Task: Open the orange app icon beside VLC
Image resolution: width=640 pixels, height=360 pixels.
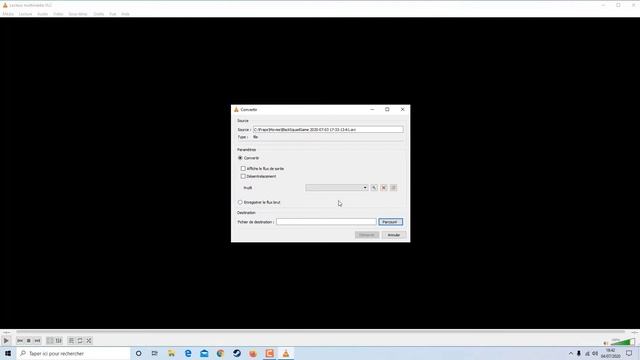Action: pos(269,353)
